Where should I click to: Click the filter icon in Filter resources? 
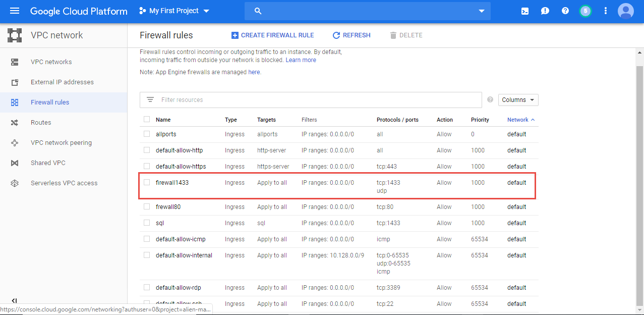coord(150,99)
